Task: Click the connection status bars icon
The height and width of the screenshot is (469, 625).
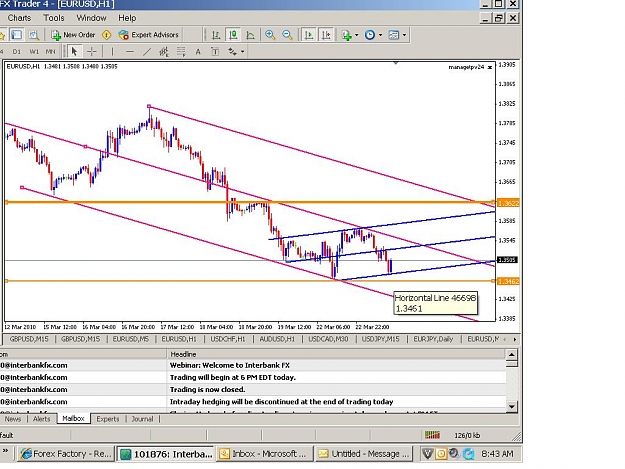Action: (432, 435)
